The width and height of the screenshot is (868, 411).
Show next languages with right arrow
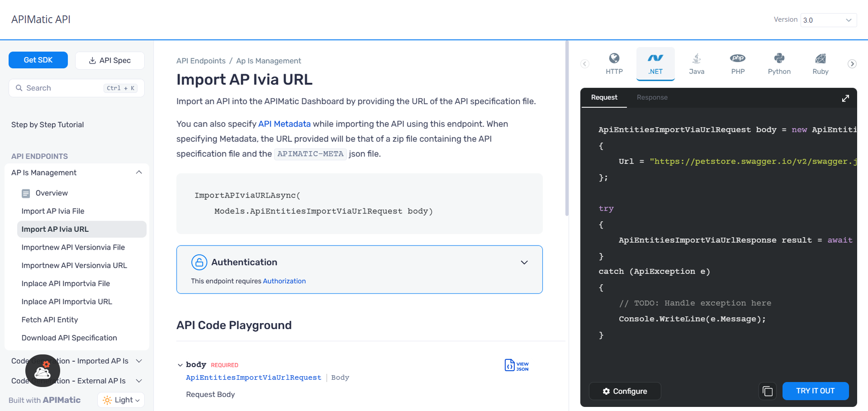pos(852,64)
